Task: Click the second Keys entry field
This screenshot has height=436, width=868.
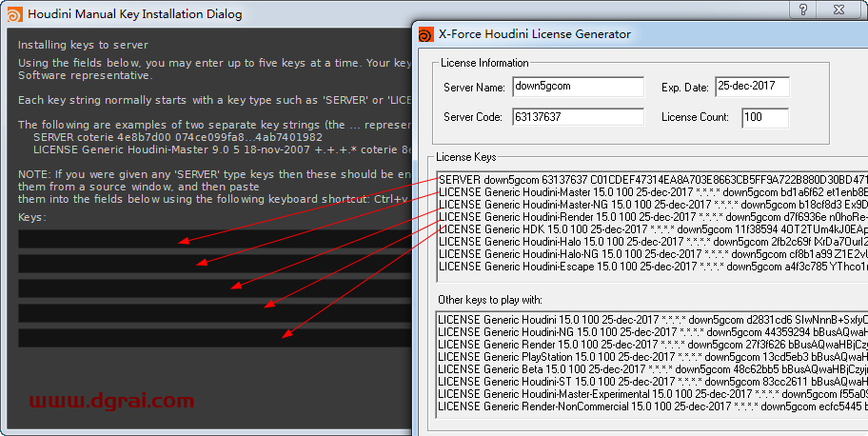Action: pyautogui.click(x=215, y=264)
